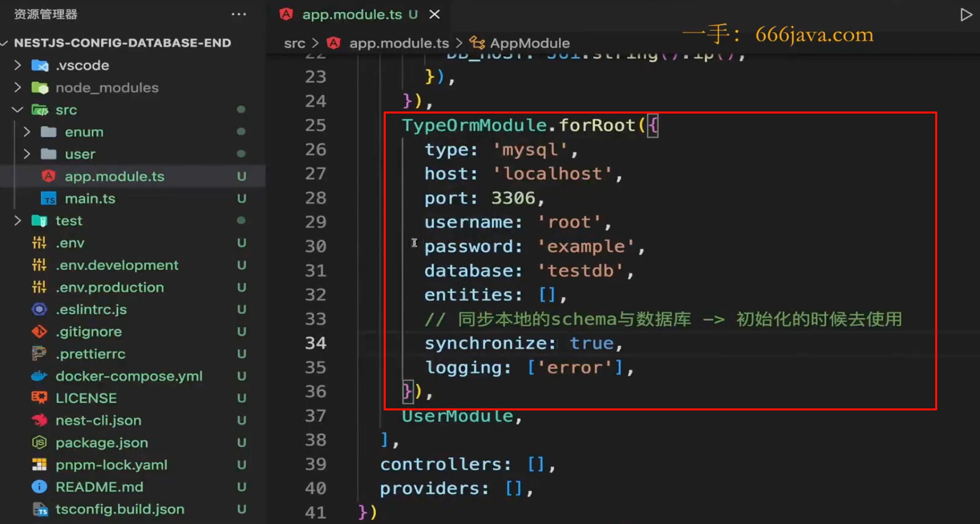Click the 'localhost' host value in code
Viewport: 980px width, 524px height.
click(x=553, y=173)
